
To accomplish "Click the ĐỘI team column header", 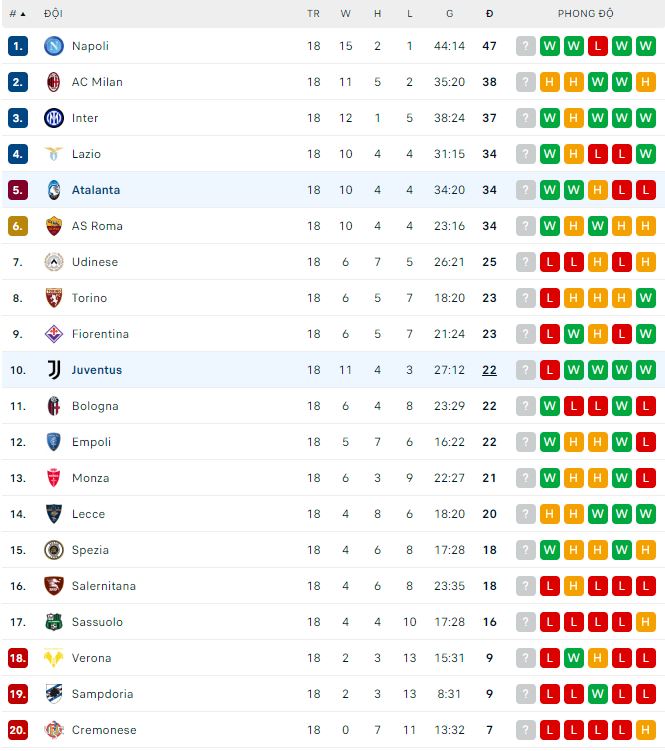I will pyautogui.click(x=53, y=14).
